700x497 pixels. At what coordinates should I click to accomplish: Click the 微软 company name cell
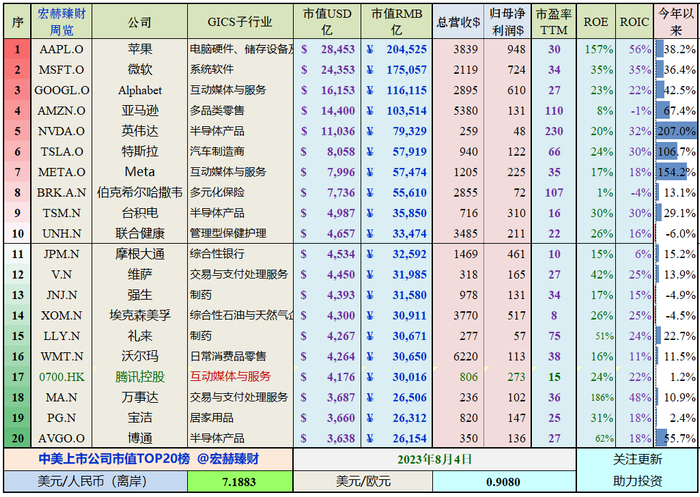coord(140,70)
